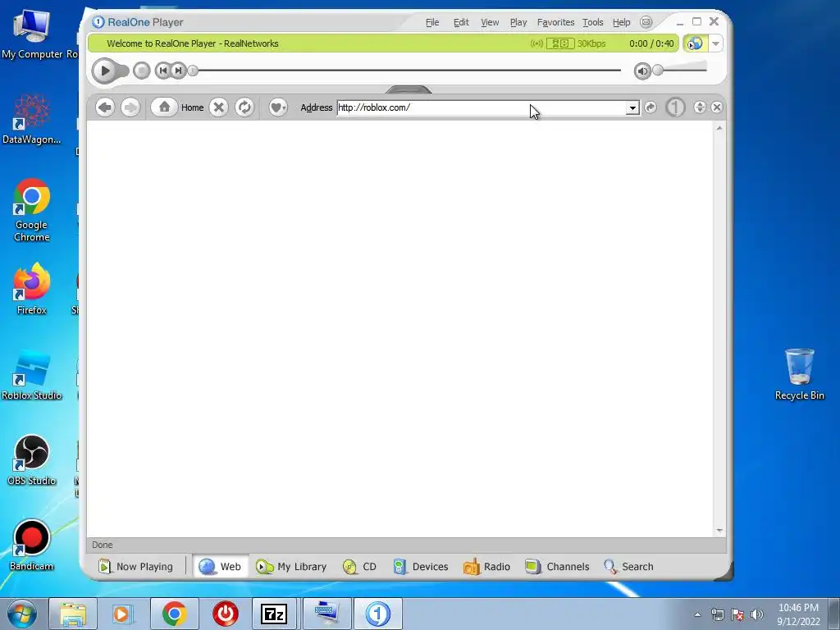Viewport: 840px width, 630px height.
Task: Refresh the current web page
Action: click(244, 107)
